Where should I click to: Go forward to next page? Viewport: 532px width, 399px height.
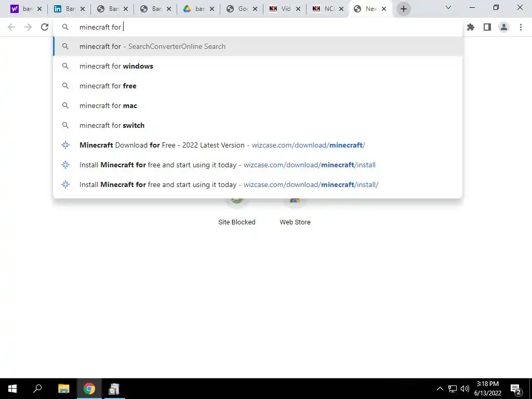click(x=28, y=27)
